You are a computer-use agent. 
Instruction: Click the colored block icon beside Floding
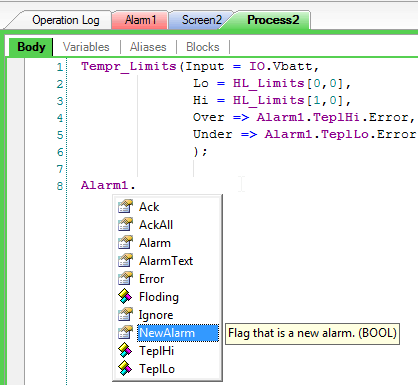pos(125,297)
